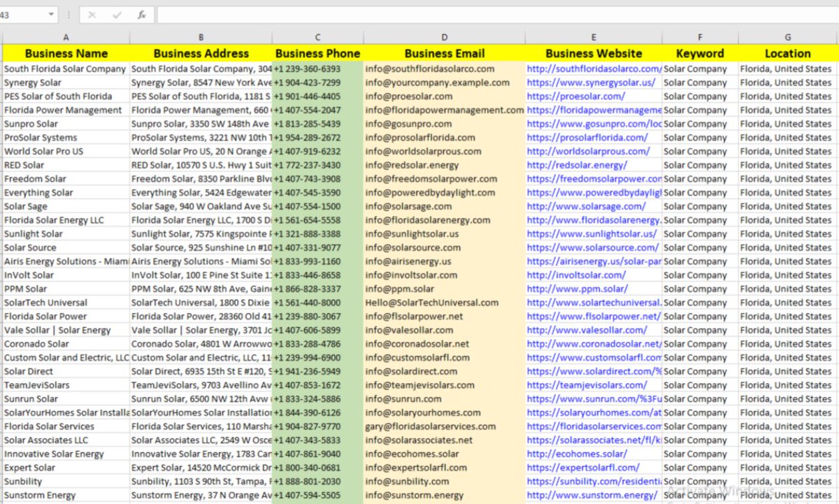839x504 pixels.
Task: Select the Sunbility name cell
Action: (x=66, y=482)
